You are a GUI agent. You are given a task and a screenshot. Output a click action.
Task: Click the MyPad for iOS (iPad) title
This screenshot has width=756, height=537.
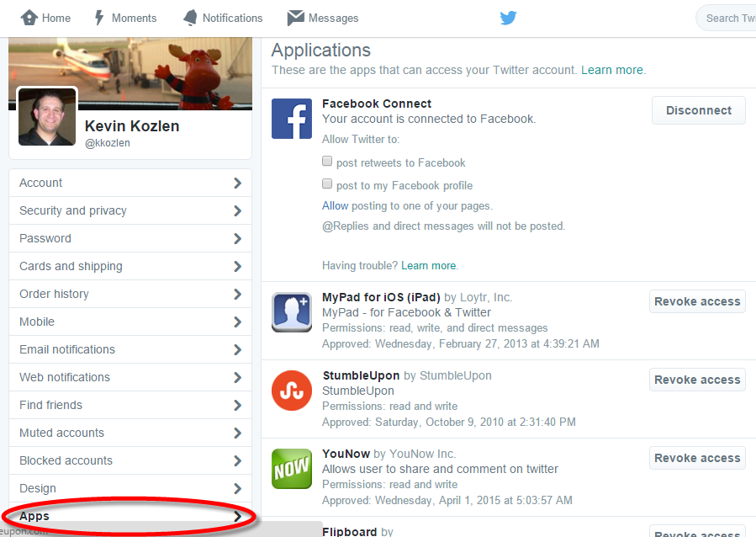(x=381, y=297)
